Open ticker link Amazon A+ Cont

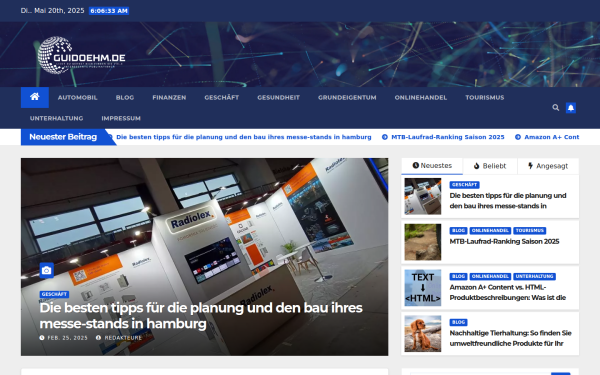[551, 137]
